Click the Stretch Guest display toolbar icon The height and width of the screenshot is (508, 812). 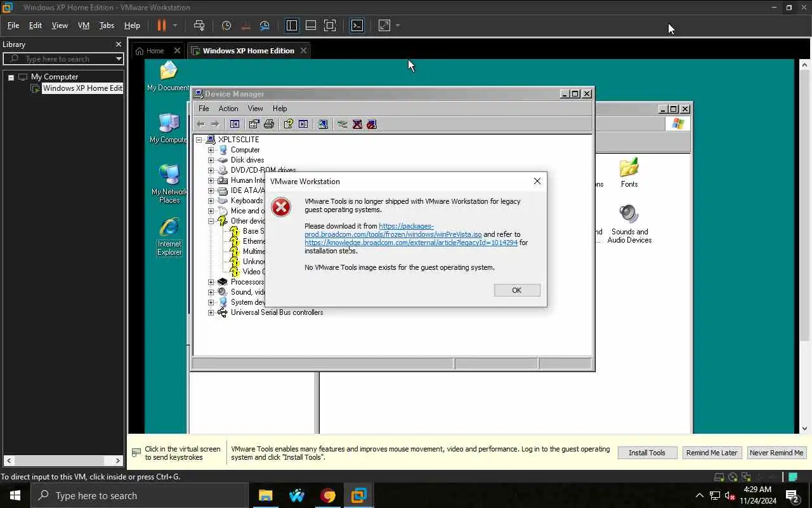(x=384, y=25)
